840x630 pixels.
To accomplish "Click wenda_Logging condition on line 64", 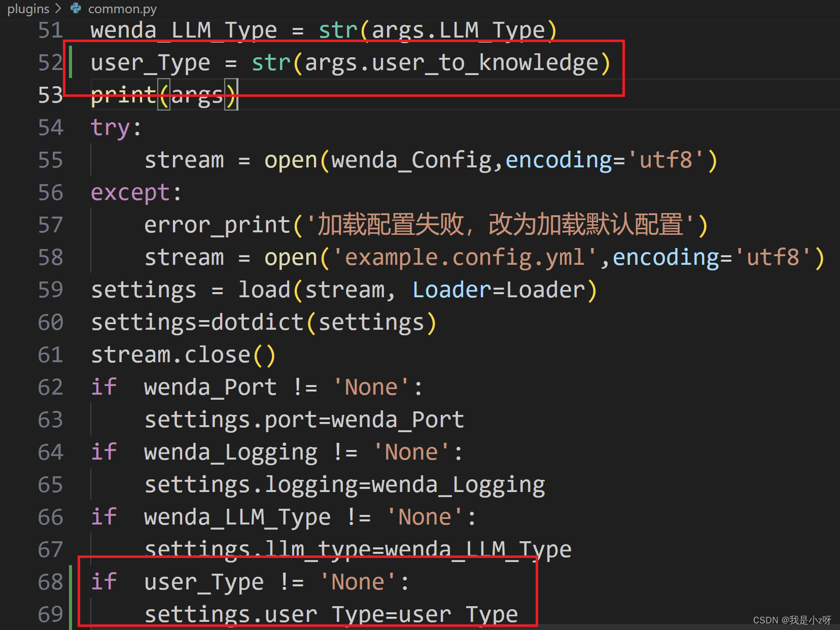I will [x=231, y=452].
